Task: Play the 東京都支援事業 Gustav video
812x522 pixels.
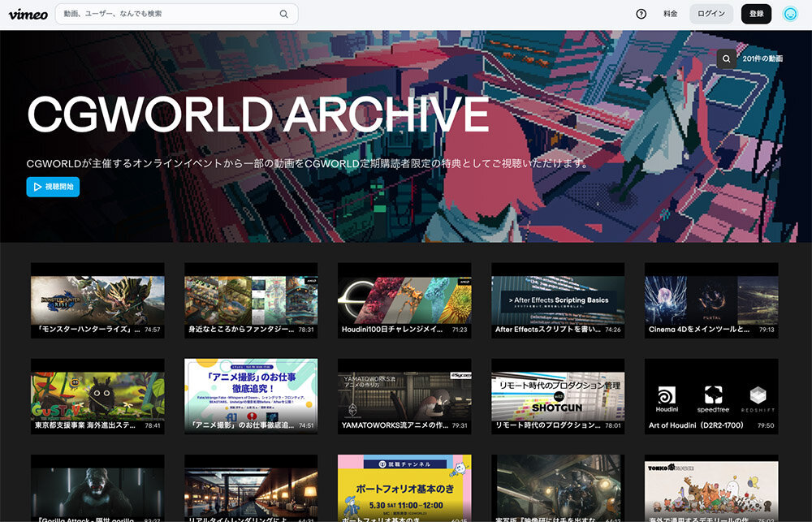Action: [x=97, y=395]
